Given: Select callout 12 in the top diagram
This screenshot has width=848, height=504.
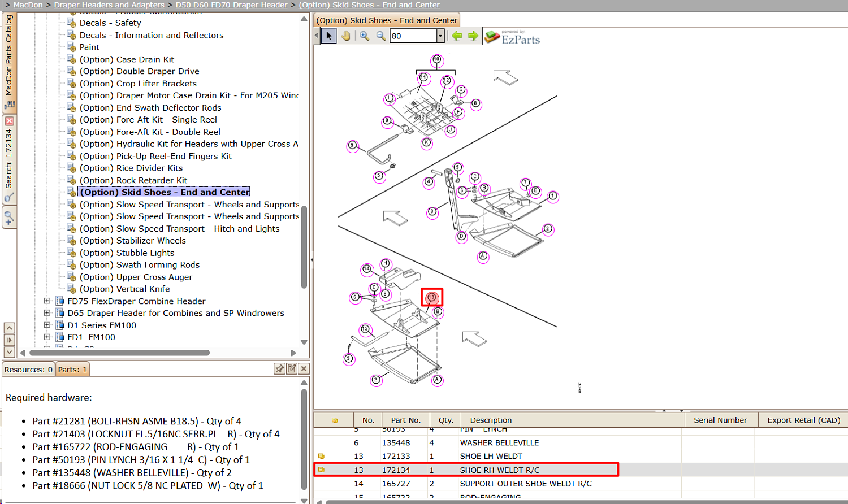Looking at the screenshot, I should pos(447,81).
